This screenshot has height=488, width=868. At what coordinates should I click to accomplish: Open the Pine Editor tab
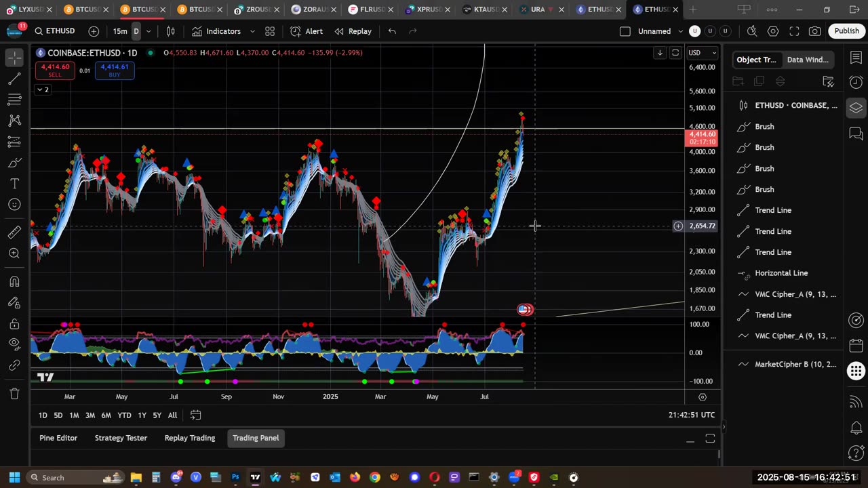(58, 438)
